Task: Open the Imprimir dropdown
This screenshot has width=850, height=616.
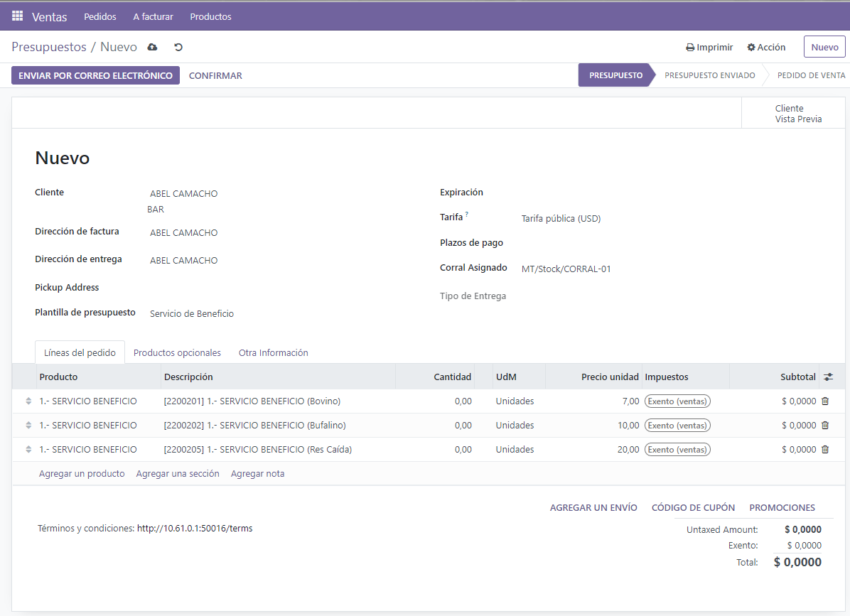Action: pyautogui.click(x=709, y=47)
